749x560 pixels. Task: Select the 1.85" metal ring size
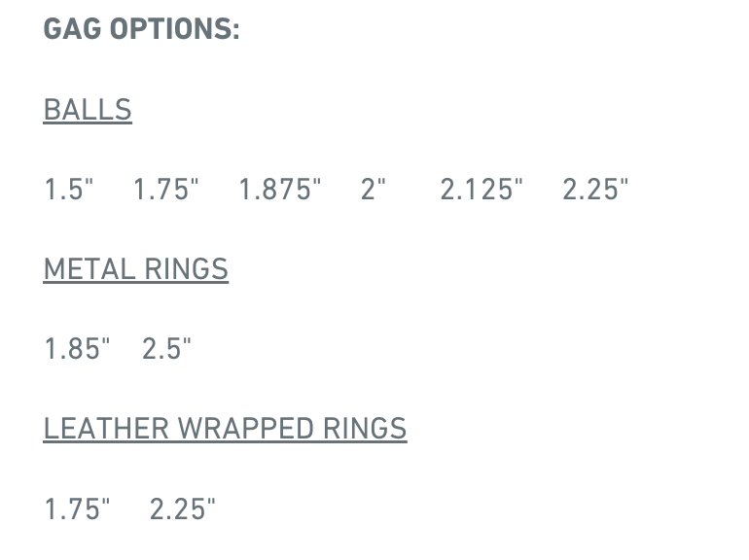[x=77, y=348]
